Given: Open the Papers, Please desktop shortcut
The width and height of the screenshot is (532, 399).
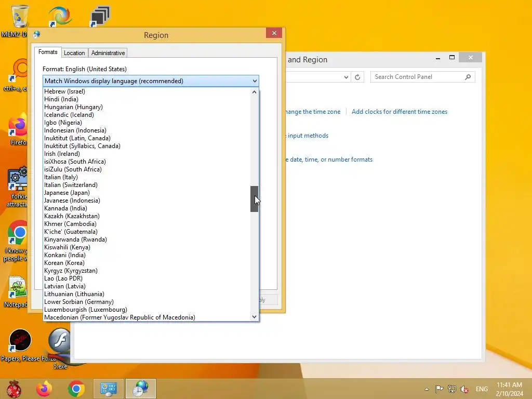Looking at the screenshot, I should tap(20, 340).
